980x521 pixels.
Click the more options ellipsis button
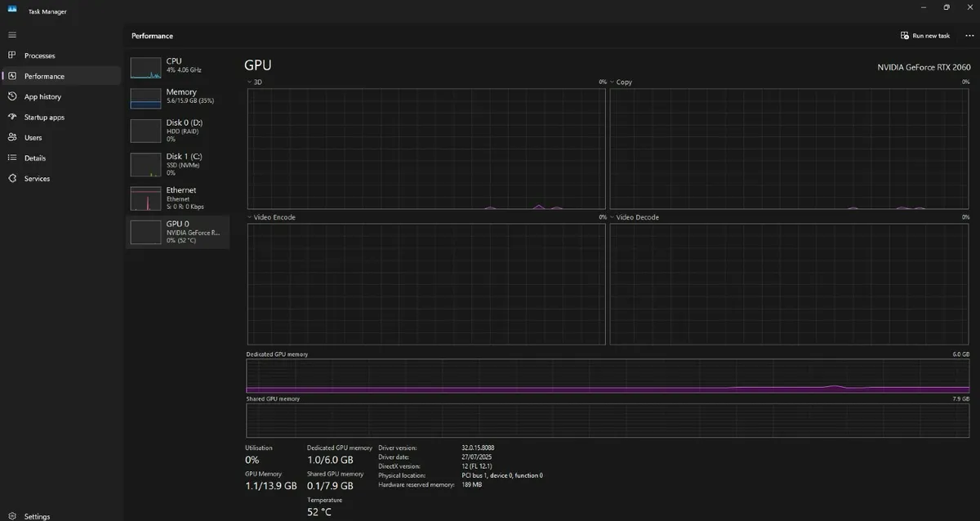[x=969, y=36]
